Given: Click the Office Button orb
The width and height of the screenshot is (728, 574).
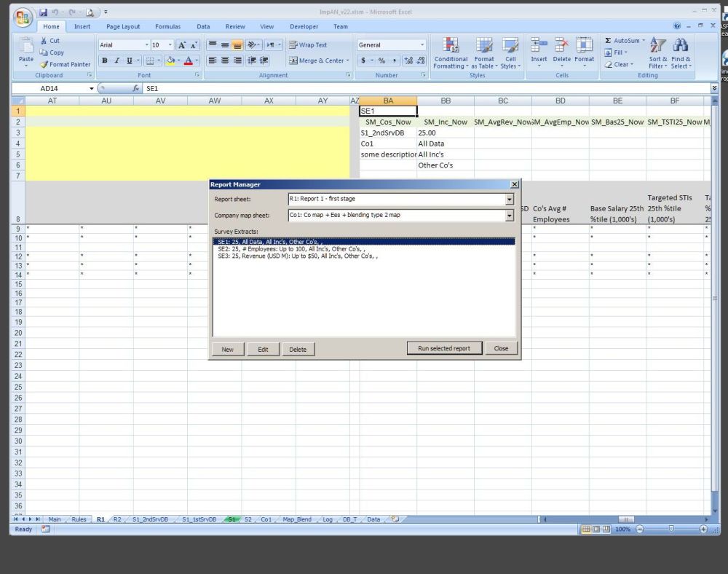Looking at the screenshot, I should click(23, 17).
